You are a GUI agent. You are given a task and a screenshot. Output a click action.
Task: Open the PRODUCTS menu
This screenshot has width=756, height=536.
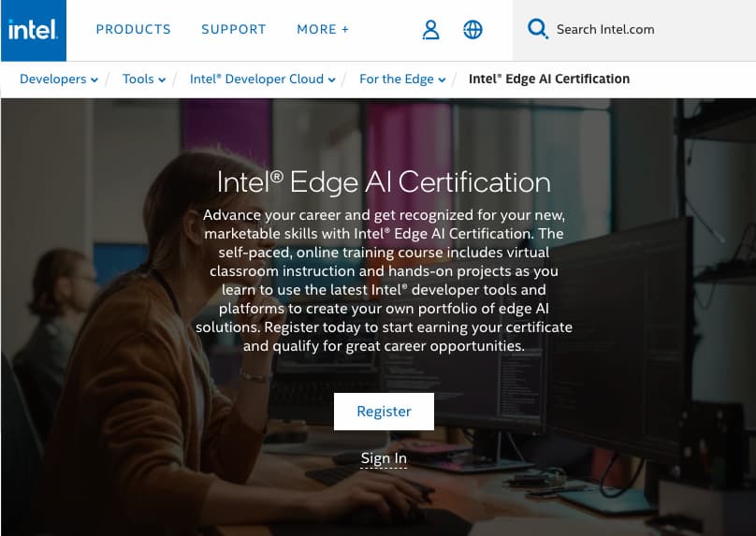click(x=134, y=29)
